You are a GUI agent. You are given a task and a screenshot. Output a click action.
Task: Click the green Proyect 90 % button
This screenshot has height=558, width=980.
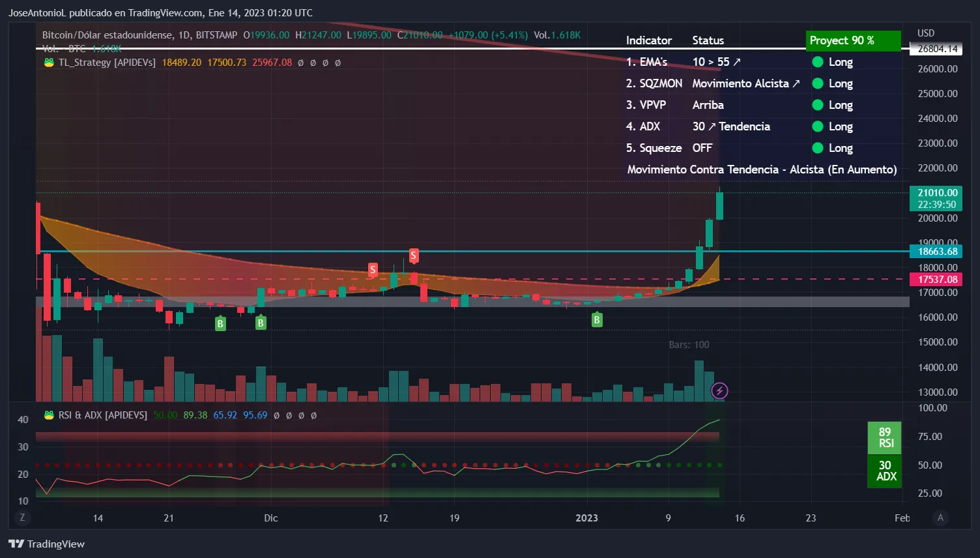[854, 40]
